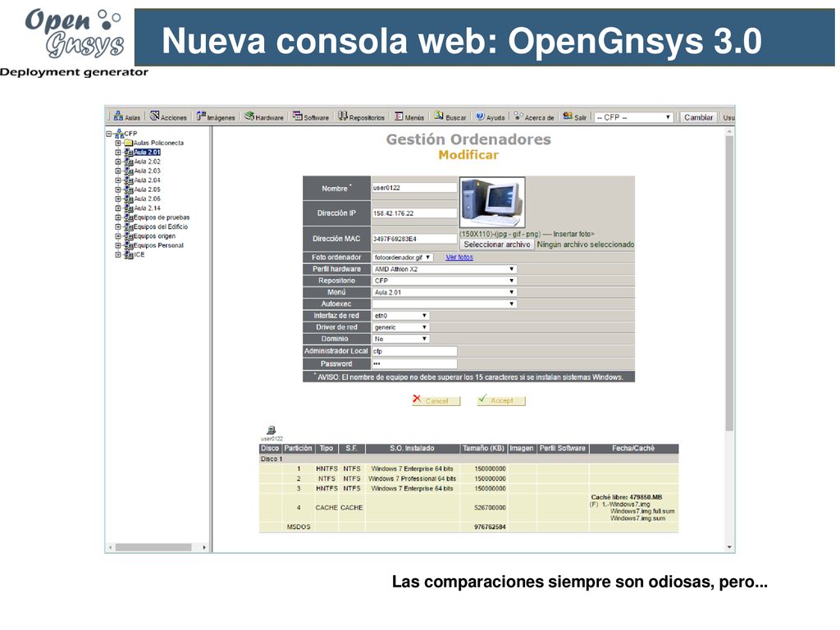
Task: Open the Driver de red dropdown
Action: point(401,327)
